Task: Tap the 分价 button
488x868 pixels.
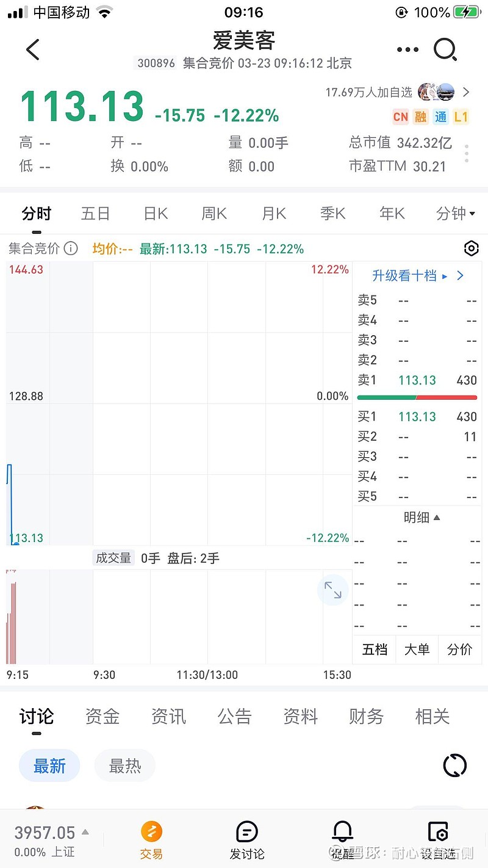Action: pos(459,649)
